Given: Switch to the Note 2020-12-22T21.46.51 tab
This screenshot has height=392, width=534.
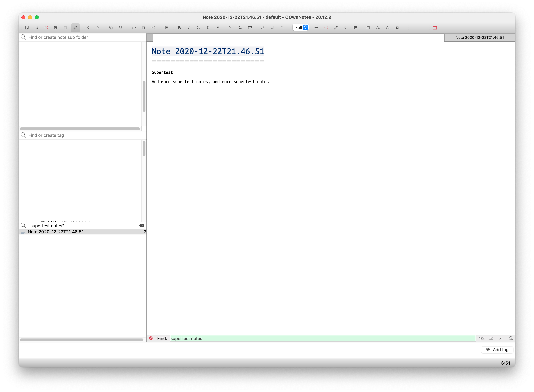Looking at the screenshot, I should [x=480, y=37].
